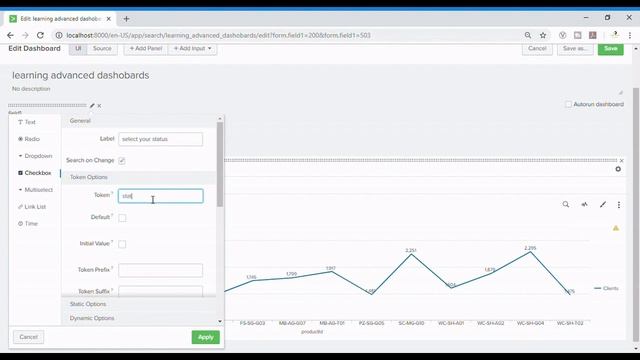Tick the Default checkbox
The width and height of the screenshot is (640, 360).
point(122,218)
